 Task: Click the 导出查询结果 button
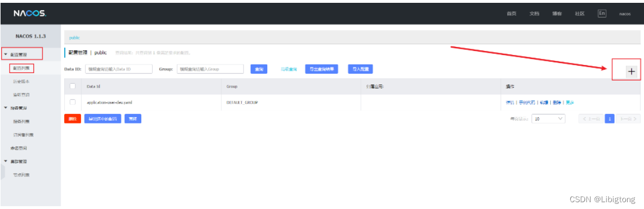[x=322, y=69]
